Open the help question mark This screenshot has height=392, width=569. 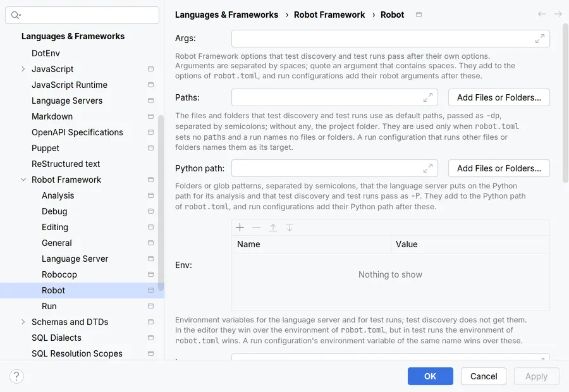(x=16, y=376)
